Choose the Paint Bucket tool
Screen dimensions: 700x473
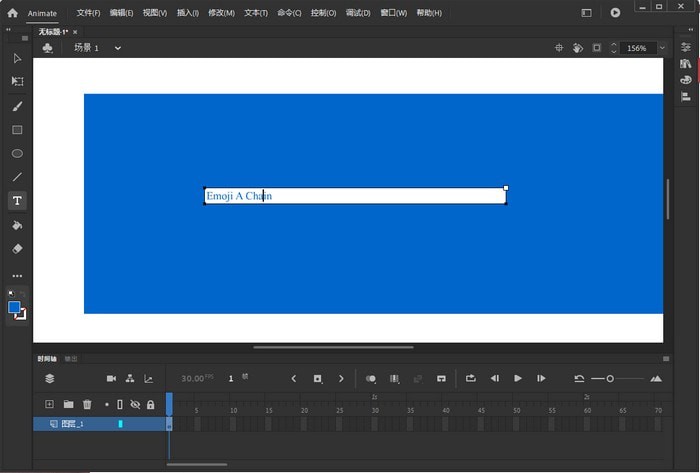pyautogui.click(x=17, y=225)
